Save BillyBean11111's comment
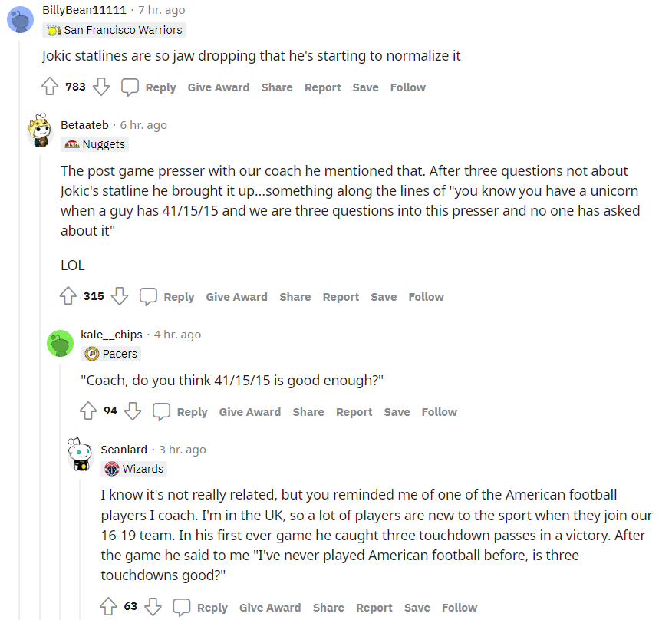 point(365,87)
